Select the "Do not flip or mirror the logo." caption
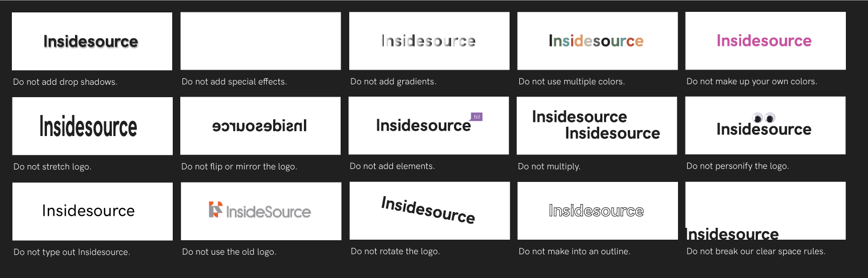The width and height of the screenshot is (868, 278). [x=239, y=166]
